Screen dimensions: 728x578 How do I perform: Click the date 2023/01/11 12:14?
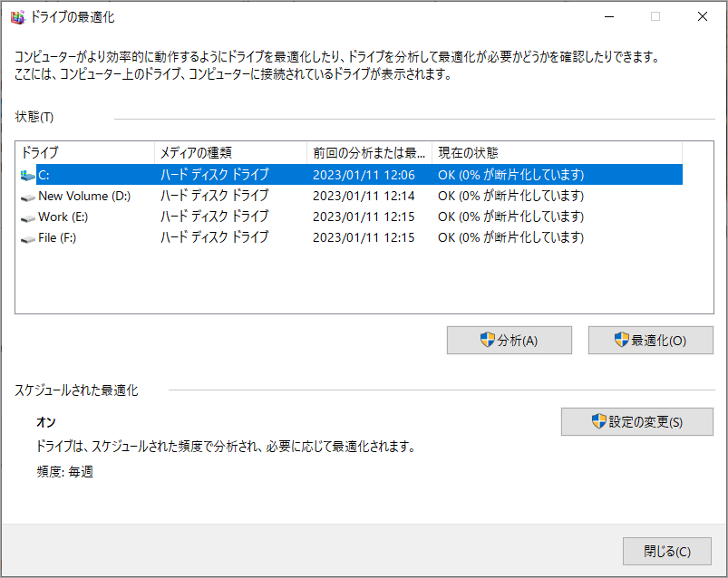pyautogui.click(x=364, y=196)
